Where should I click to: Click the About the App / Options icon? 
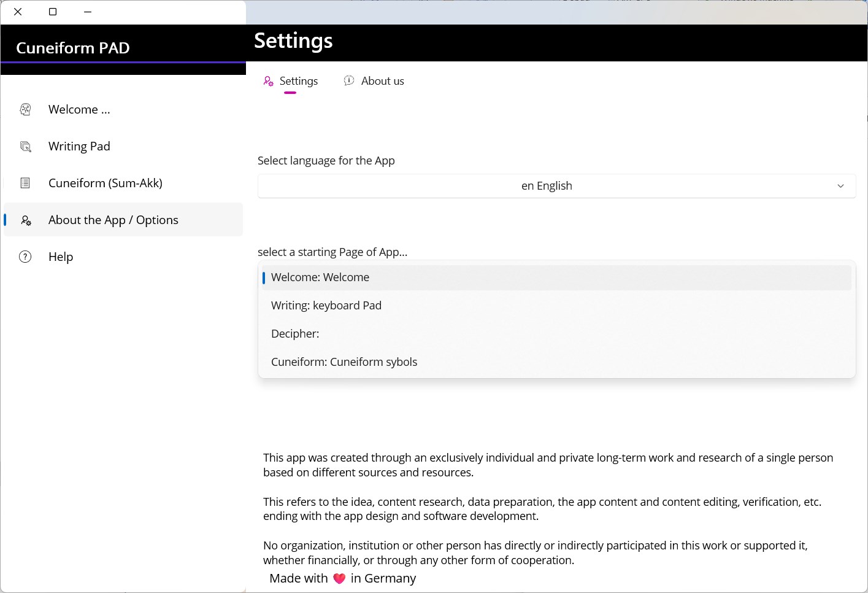[26, 220]
